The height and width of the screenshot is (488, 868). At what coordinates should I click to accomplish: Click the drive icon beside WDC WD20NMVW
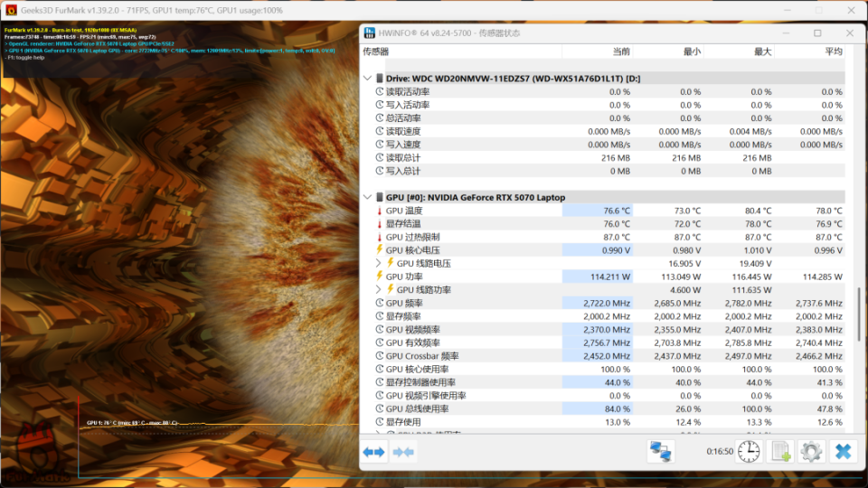(379, 78)
